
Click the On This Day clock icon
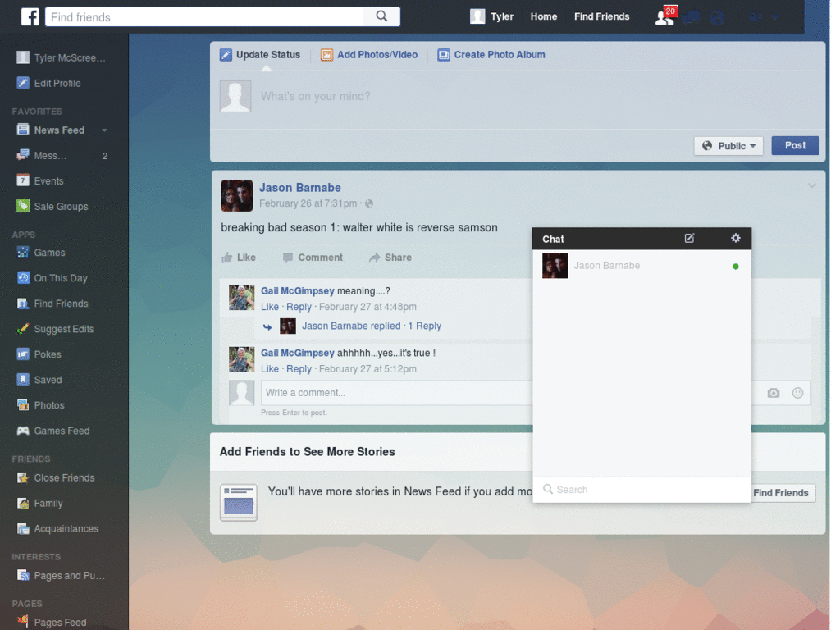[22, 277]
